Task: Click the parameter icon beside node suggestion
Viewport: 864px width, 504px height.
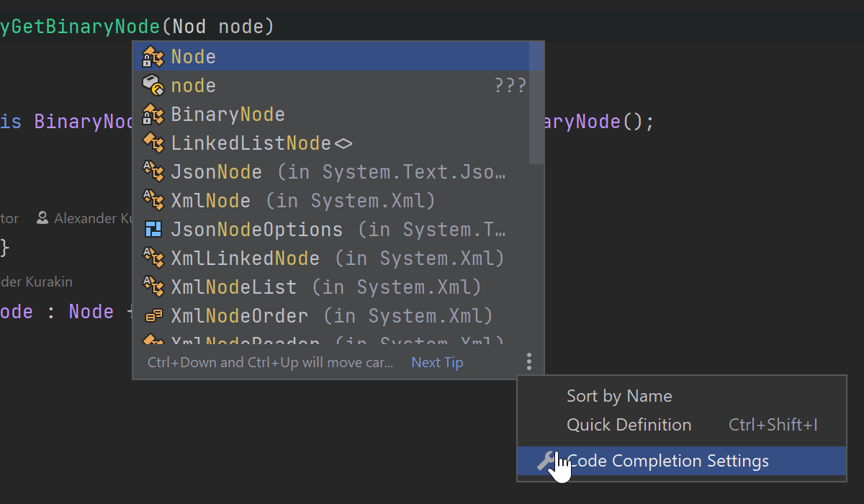Action: 153,86
